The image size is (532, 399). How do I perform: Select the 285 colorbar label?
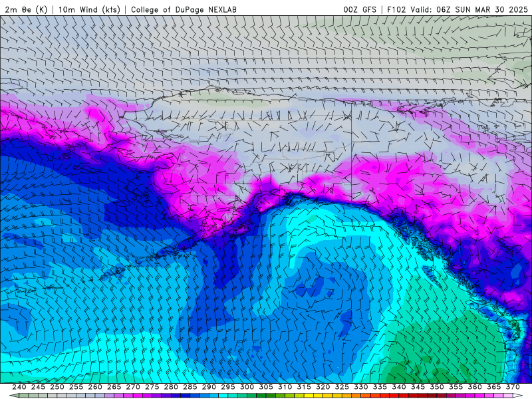190,387
